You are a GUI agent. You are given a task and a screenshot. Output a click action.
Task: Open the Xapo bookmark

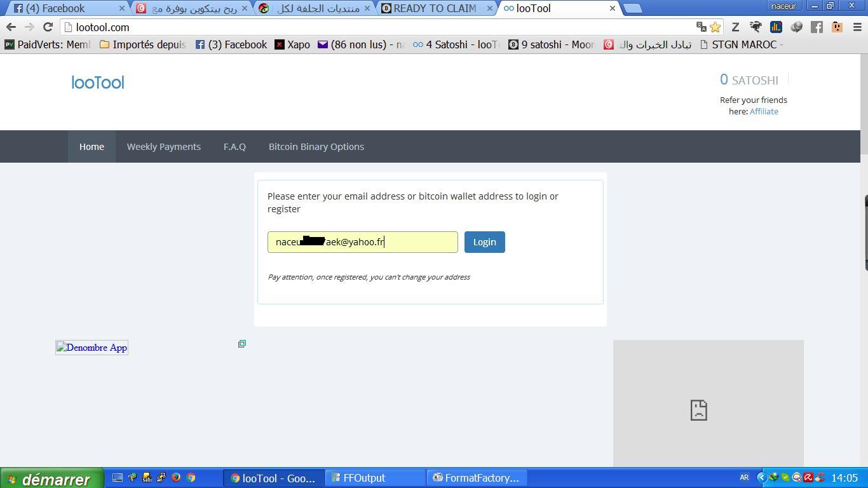pos(292,44)
